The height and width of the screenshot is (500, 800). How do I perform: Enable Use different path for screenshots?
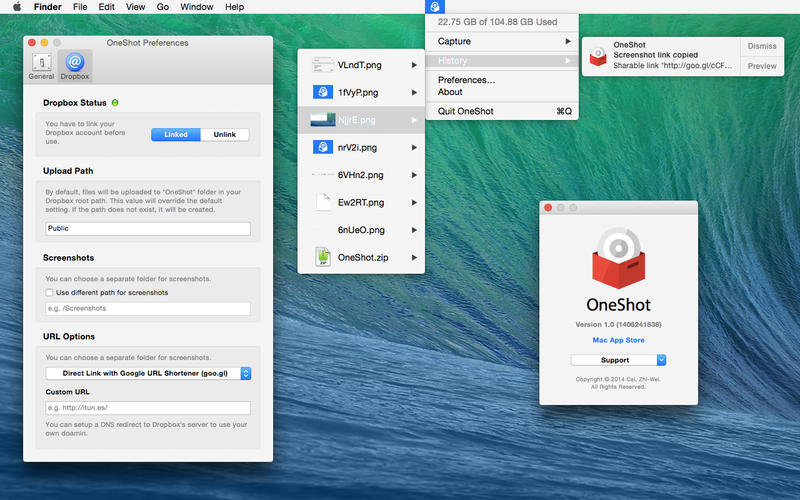pos(50,293)
